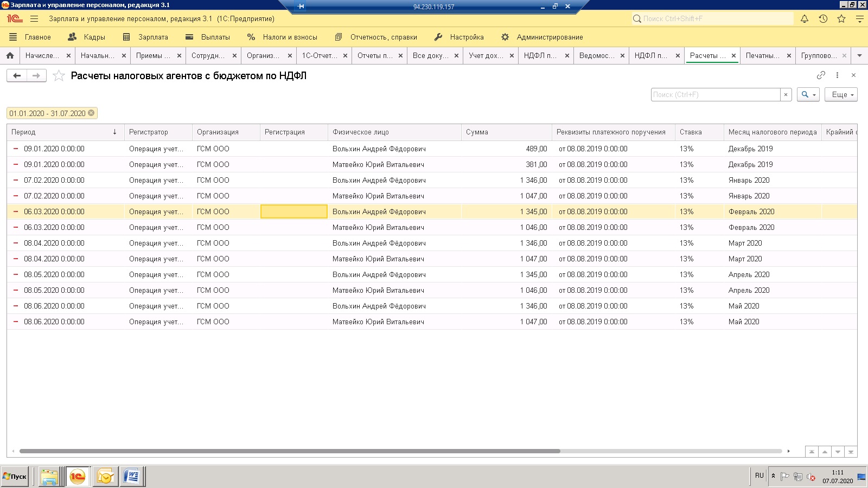Image resolution: width=868 pixels, height=488 pixels.
Task: Close the Начисле... tab
Action: pos(68,55)
